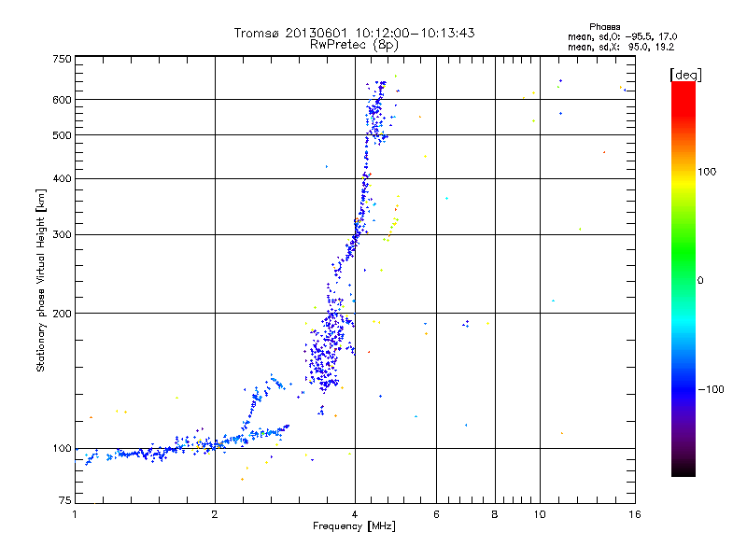
Task: Click the 'RwPretec (8p)' subtitle
Action: point(354,45)
